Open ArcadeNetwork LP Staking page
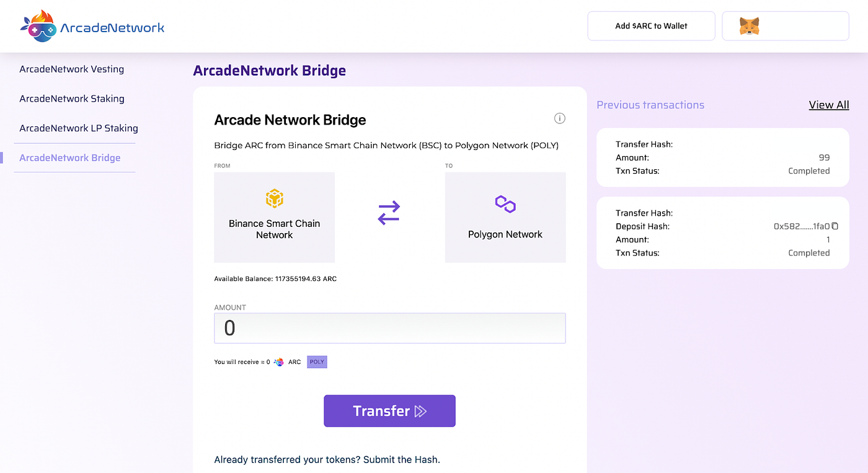The height and width of the screenshot is (473, 868). [x=79, y=128]
